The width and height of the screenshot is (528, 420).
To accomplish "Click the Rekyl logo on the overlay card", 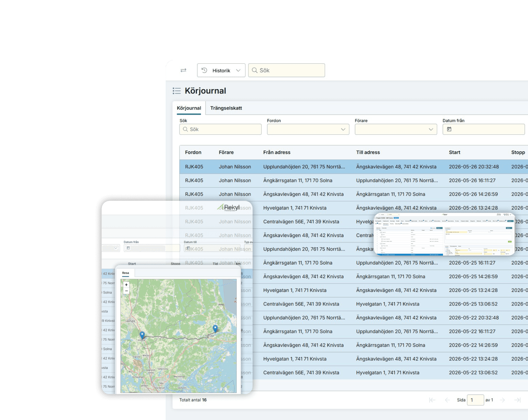I will click(228, 207).
